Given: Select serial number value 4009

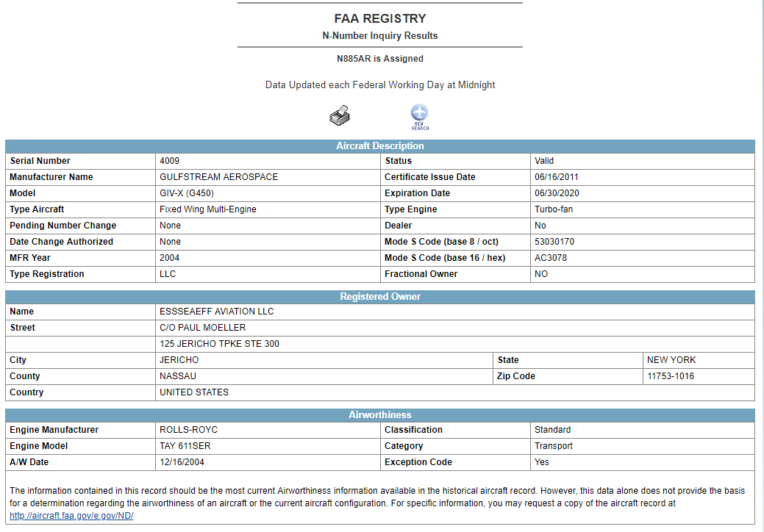Looking at the screenshot, I should point(170,161).
